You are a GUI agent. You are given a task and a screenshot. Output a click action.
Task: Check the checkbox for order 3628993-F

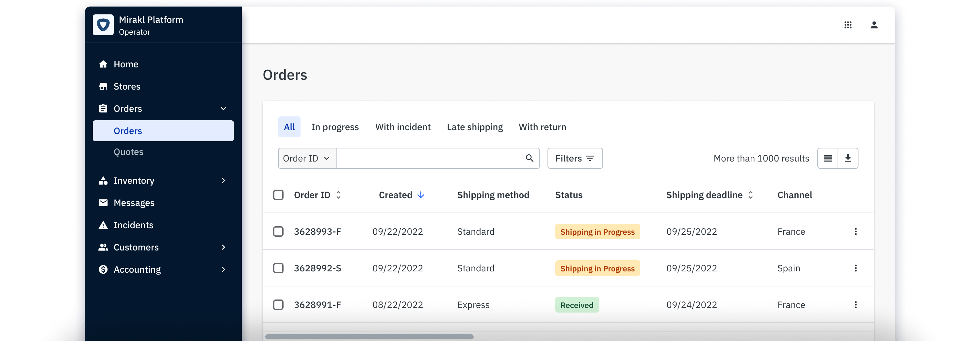278,231
